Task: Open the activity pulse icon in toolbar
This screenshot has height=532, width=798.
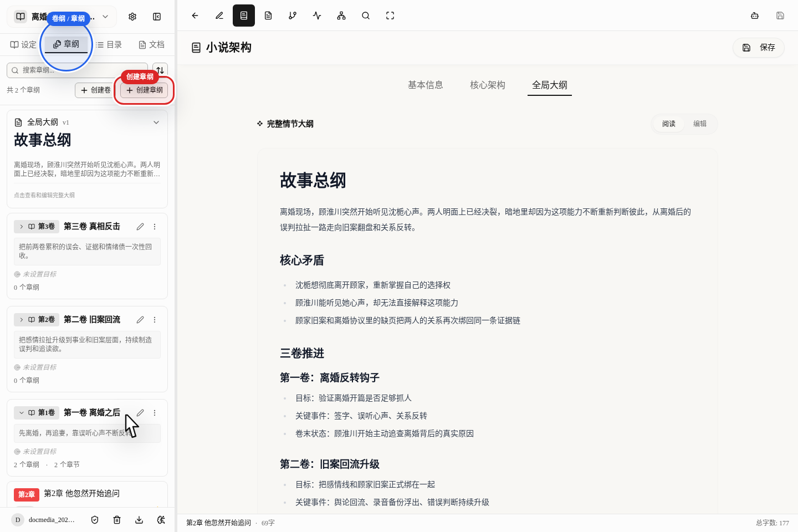Action: tap(317, 16)
